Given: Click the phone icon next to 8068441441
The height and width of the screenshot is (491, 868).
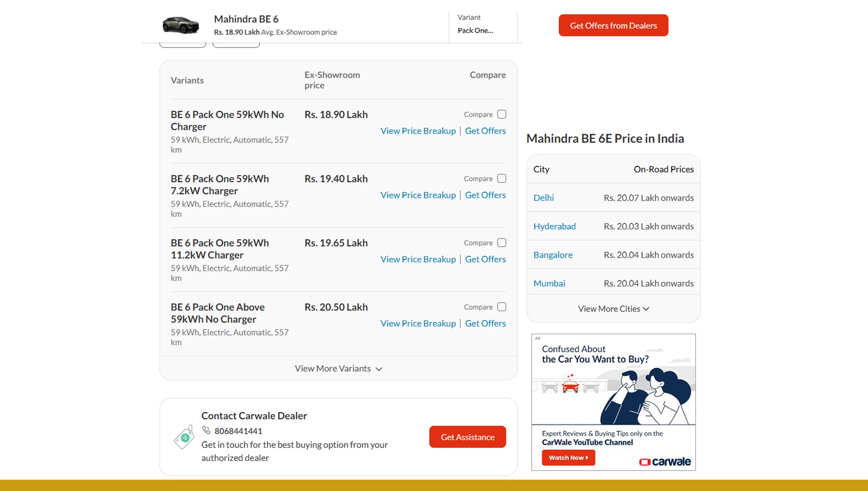Looking at the screenshot, I should coord(207,431).
